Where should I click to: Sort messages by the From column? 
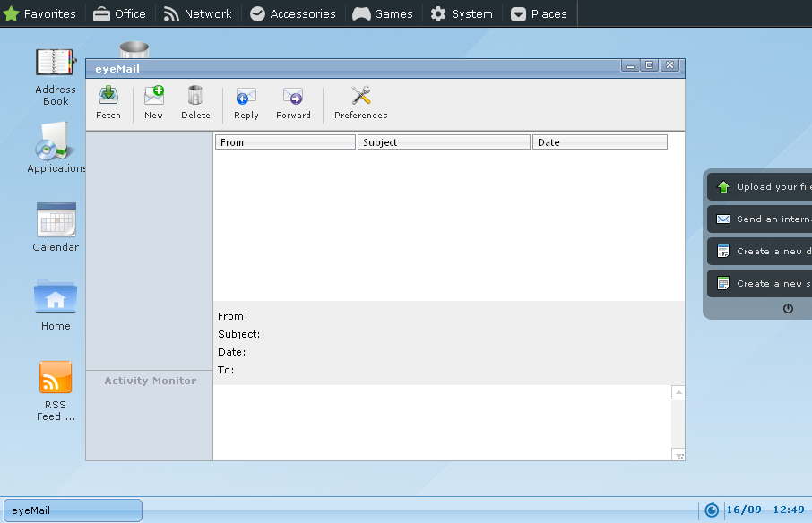click(285, 142)
